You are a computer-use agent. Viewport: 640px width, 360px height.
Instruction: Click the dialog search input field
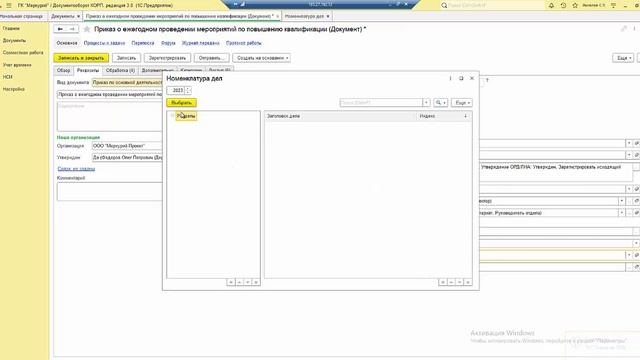tap(381, 103)
